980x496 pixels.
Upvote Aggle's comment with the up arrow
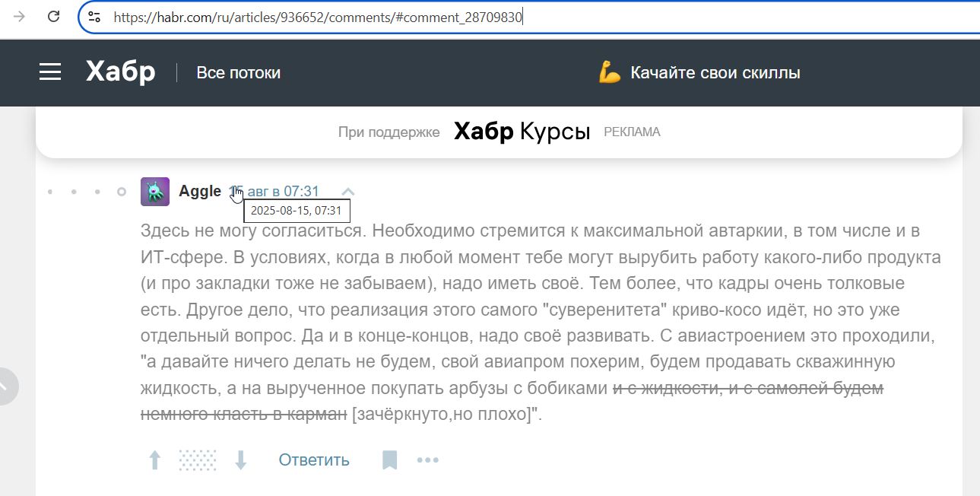154,459
